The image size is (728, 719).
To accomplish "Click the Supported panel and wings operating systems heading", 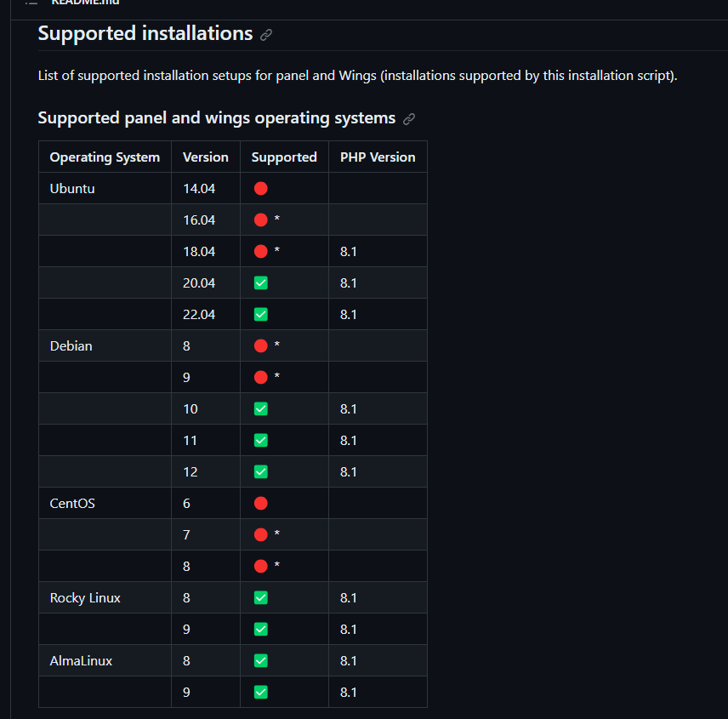I will [216, 117].
